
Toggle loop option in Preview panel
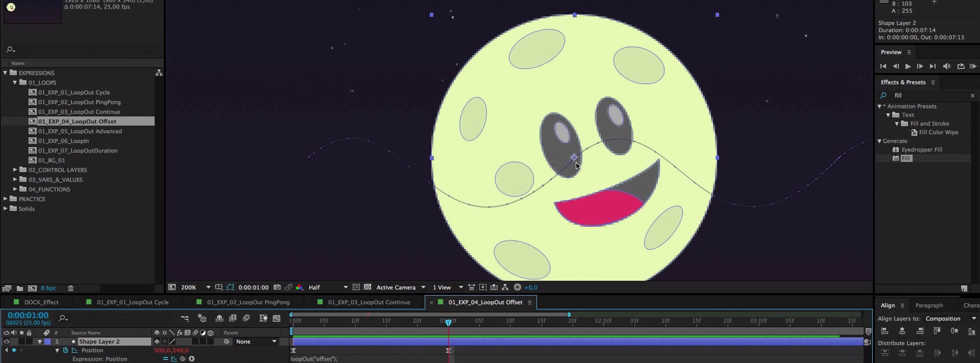point(961,66)
